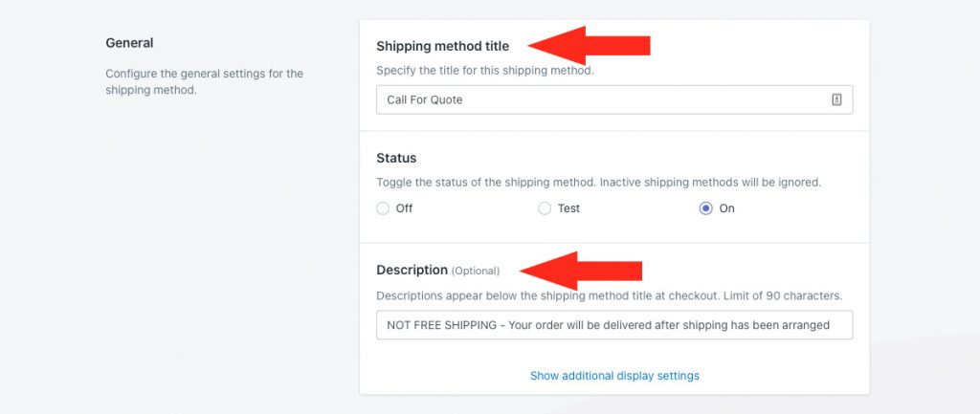Focus the NOT FREE SHIPPING description field

point(614,325)
